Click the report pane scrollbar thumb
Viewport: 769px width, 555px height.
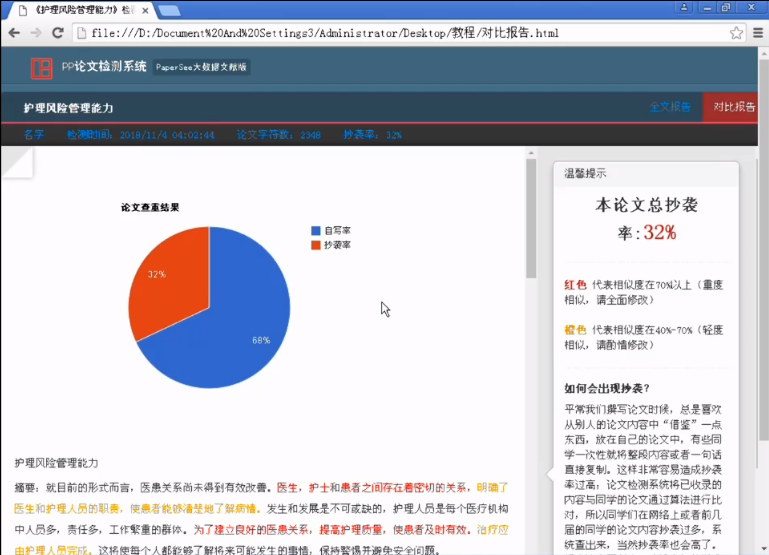(x=531, y=218)
